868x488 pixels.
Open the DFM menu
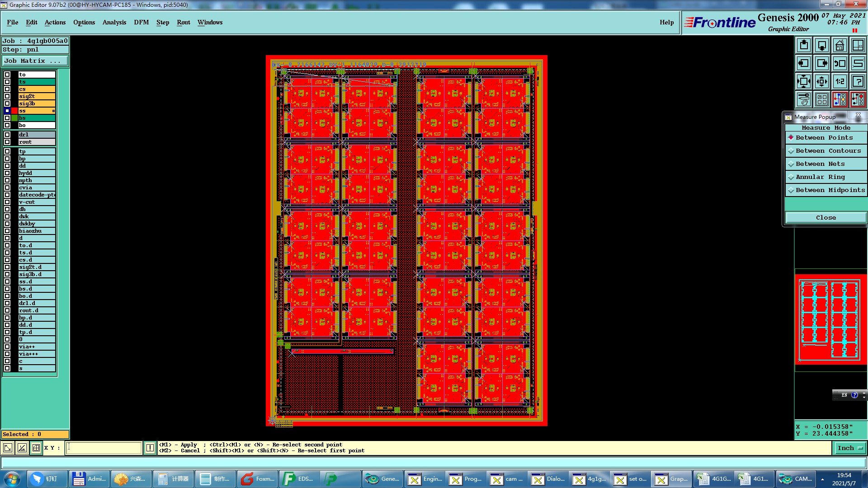(x=141, y=22)
